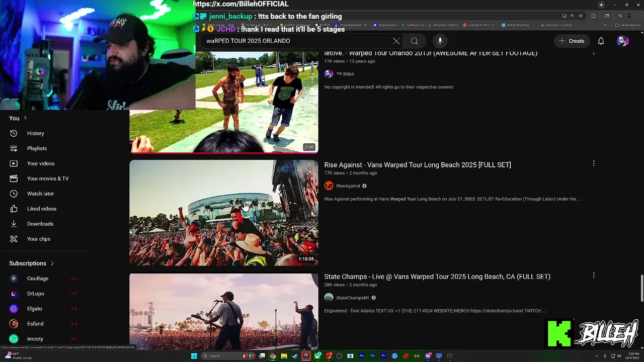Open the Watch Wrestling bookmark
Viewport: 644px width, 362px height.
[517, 25]
